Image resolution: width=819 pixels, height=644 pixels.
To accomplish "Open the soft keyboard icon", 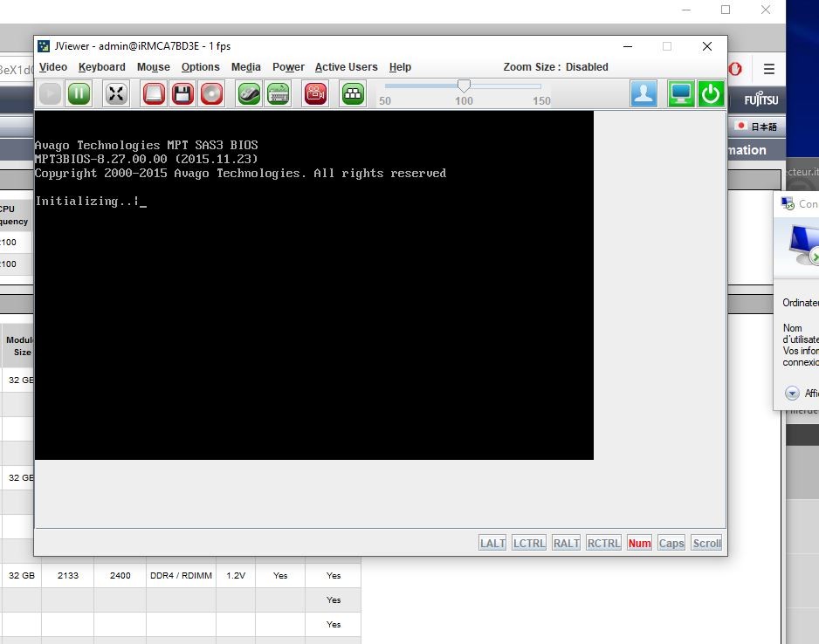I will coord(278,94).
